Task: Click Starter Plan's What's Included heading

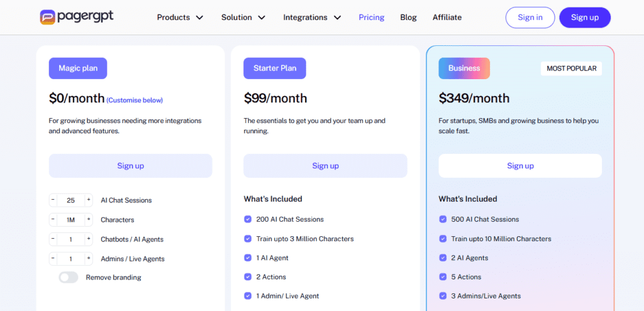Action: click(x=273, y=199)
